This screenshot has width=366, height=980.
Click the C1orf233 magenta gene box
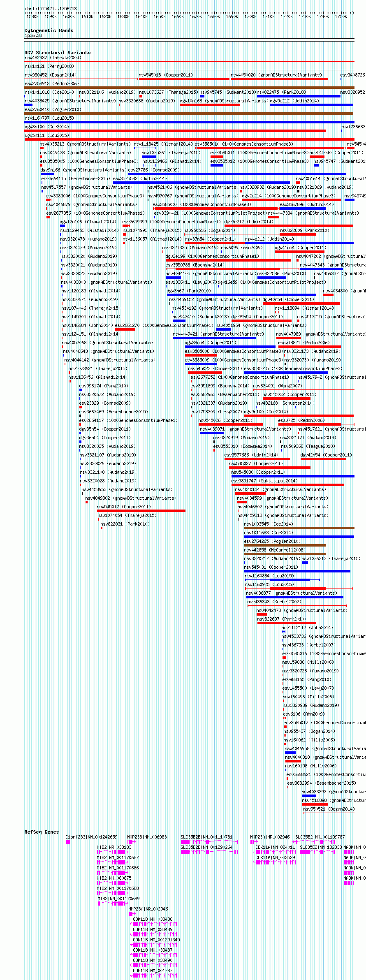(x=68, y=842)
